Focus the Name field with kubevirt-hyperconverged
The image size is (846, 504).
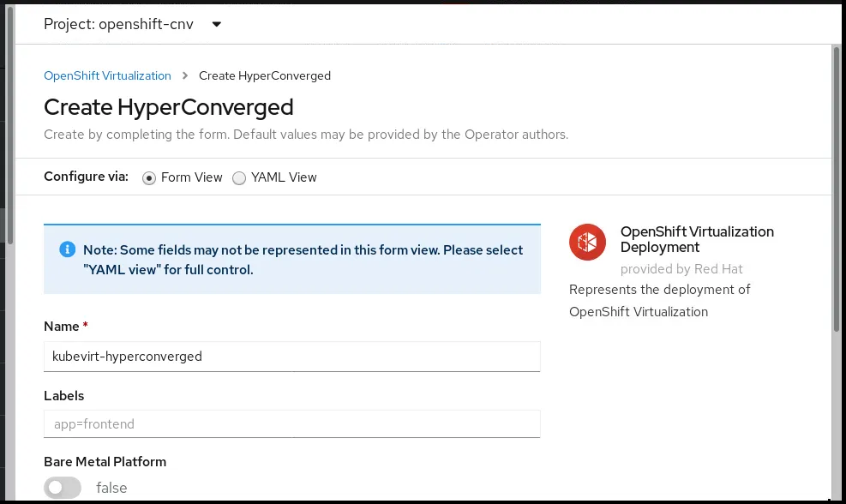pos(291,357)
